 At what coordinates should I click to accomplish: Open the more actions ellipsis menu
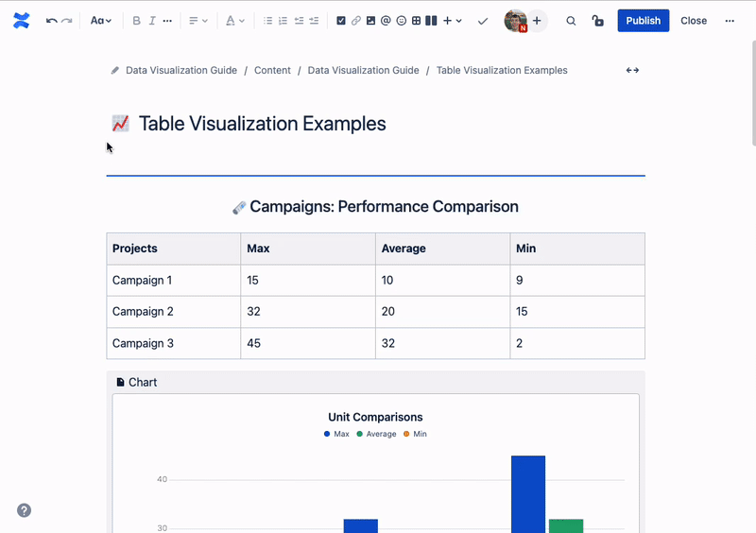click(730, 21)
